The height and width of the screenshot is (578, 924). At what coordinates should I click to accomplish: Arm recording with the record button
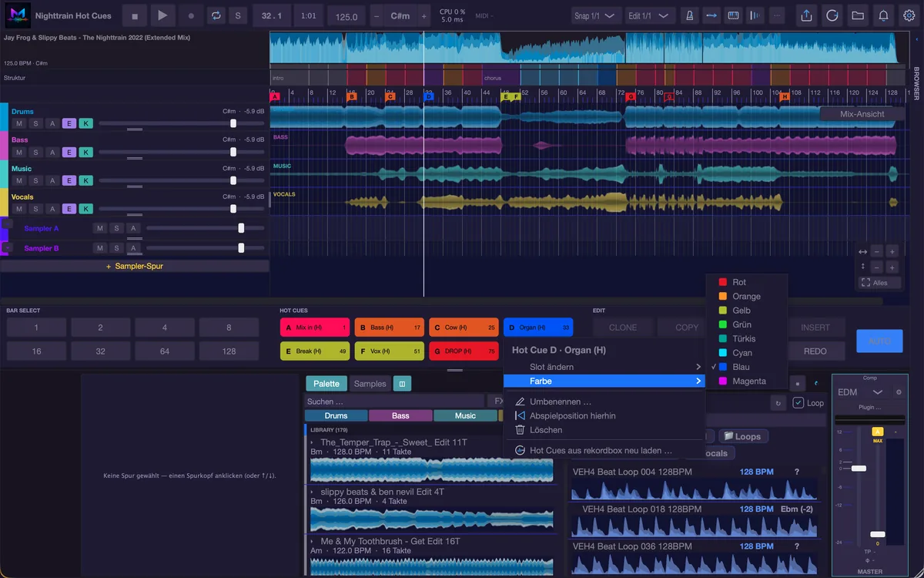pyautogui.click(x=191, y=15)
